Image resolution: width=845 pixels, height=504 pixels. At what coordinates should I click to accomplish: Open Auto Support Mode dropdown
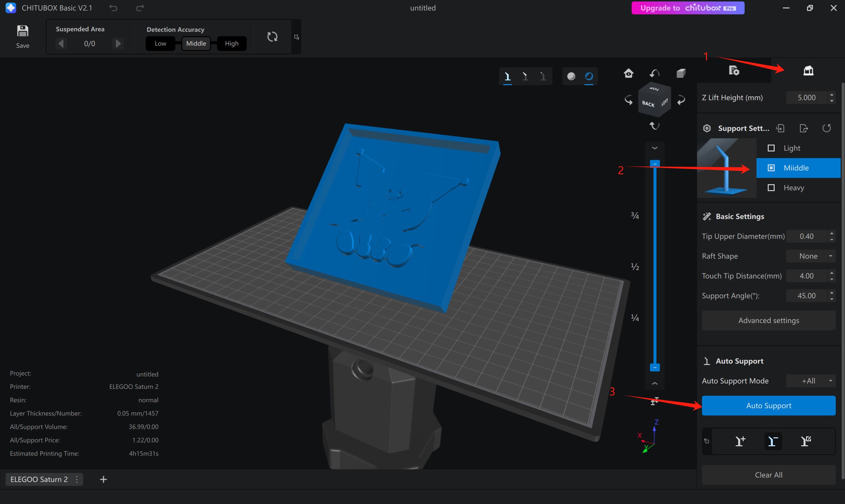tap(811, 381)
